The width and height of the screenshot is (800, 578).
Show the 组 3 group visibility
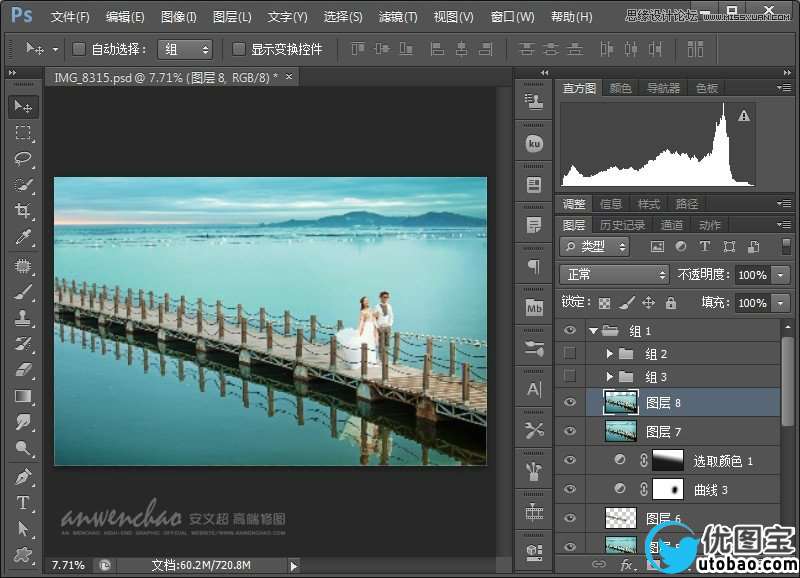pyautogui.click(x=570, y=376)
